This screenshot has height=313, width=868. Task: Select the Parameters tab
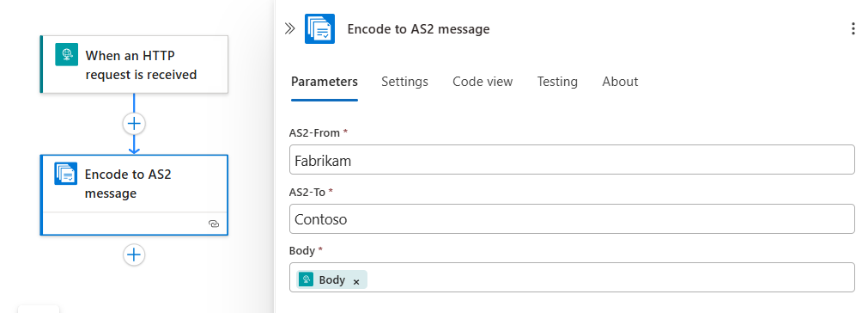coord(325,82)
